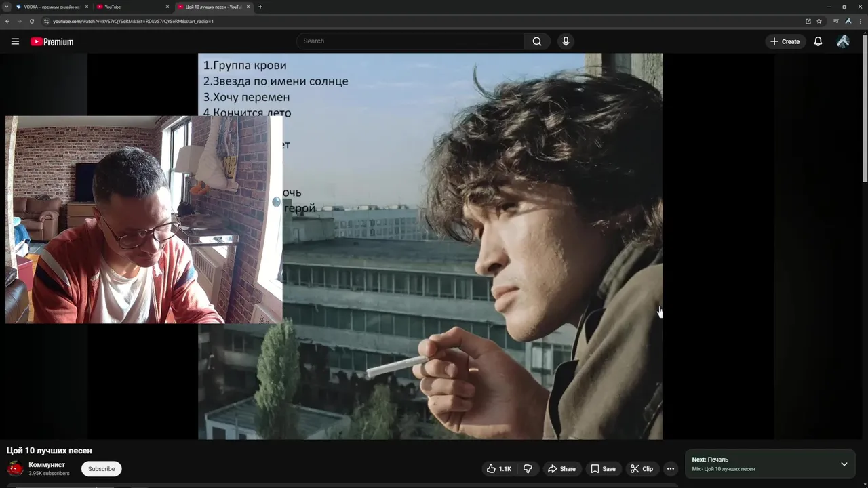
Task: Share the video
Action: pos(561,468)
